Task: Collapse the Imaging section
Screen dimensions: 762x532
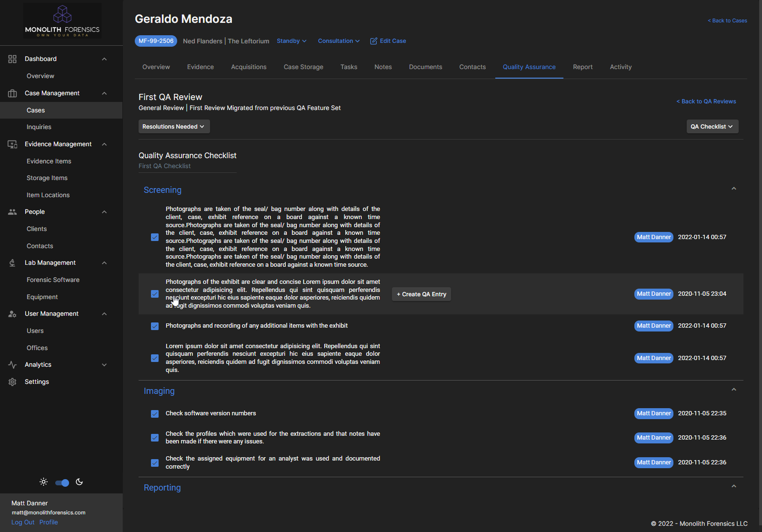Action: pos(733,389)
